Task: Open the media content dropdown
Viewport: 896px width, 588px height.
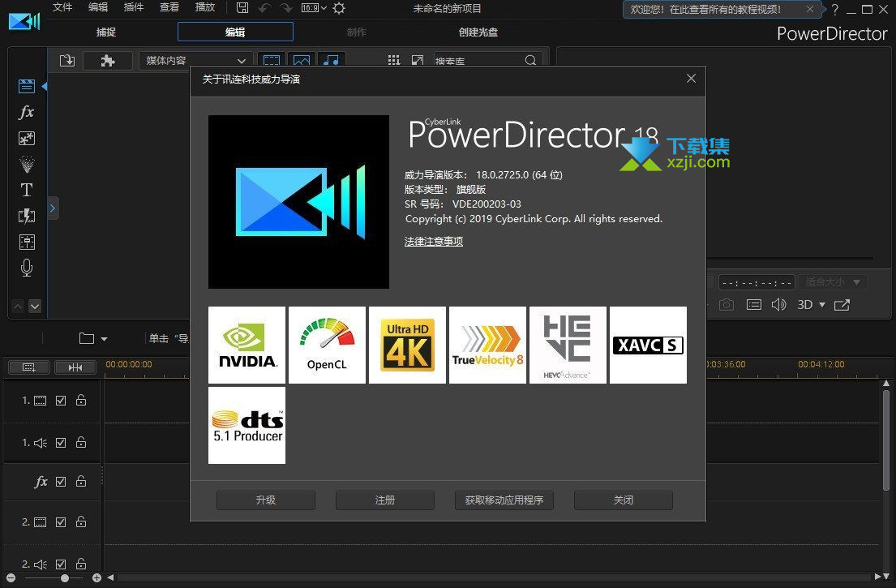Action: coord(196,61)
